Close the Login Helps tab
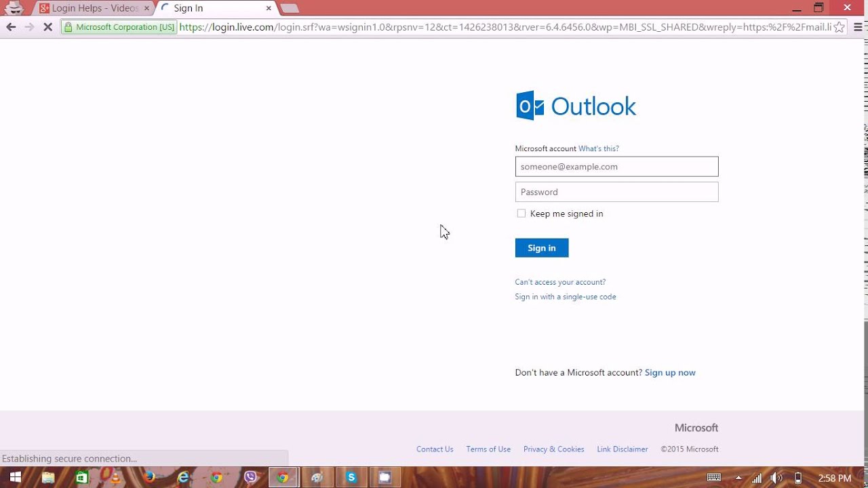Image resolution: width=868 pixels, height=488 pixels. [x=147, y=8]
